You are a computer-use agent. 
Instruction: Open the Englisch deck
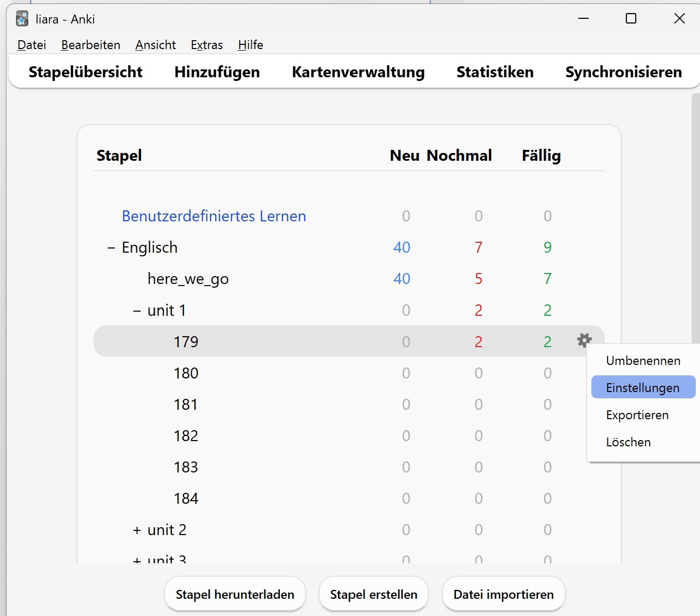click(x=150, y=247)
